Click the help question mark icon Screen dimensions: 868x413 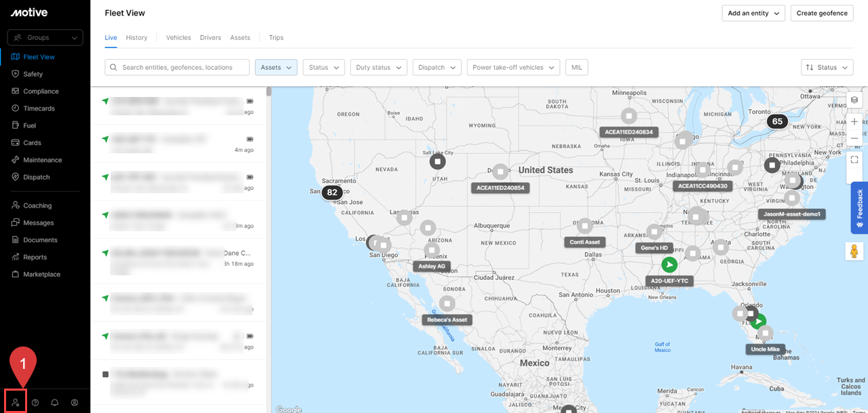(x=35, y=402)
